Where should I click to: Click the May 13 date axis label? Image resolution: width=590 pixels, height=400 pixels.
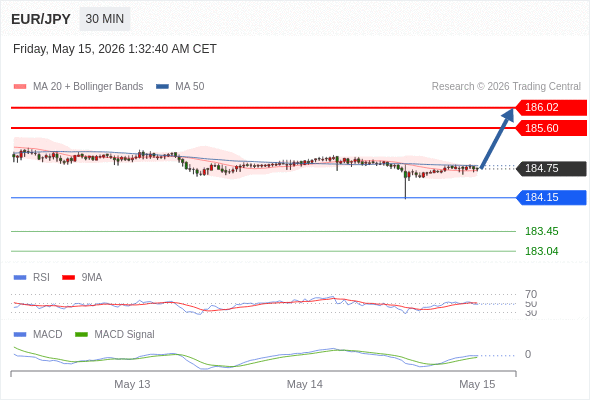pyautogui.click(x=132, y=384)
